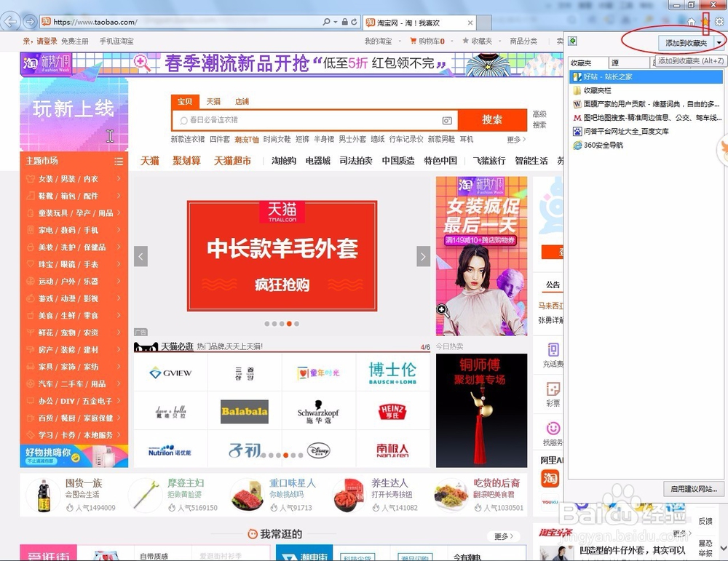This screenshot has height=561, width=728.
Task: Click the Nutrilon brand logo
Action: 170,450
